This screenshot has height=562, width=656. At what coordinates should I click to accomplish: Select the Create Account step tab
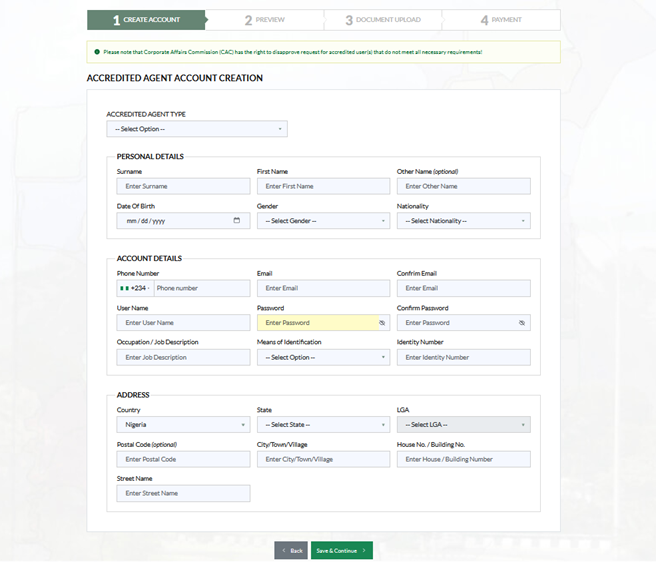(x=146, y=20)
